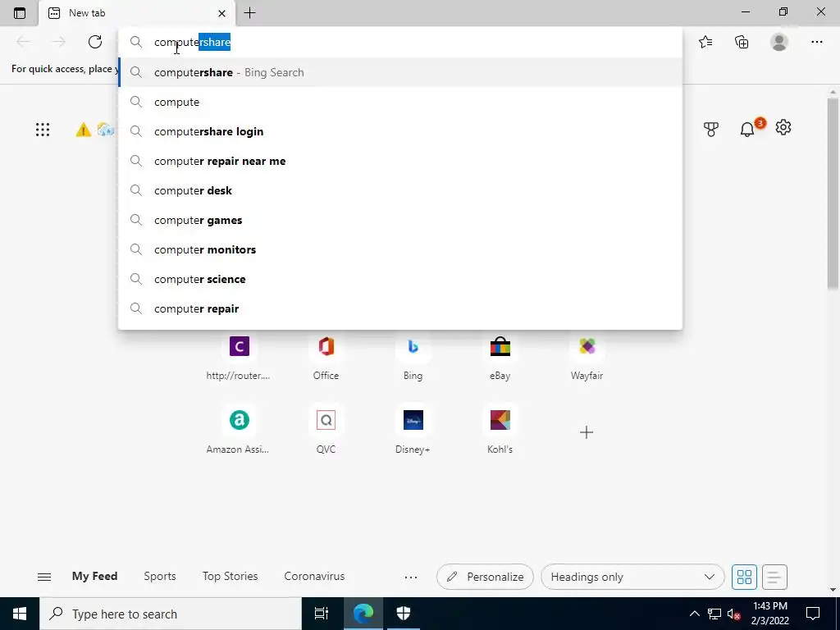Open the clock showing 1:43 PM
The image size is (840, 630).
769,614
